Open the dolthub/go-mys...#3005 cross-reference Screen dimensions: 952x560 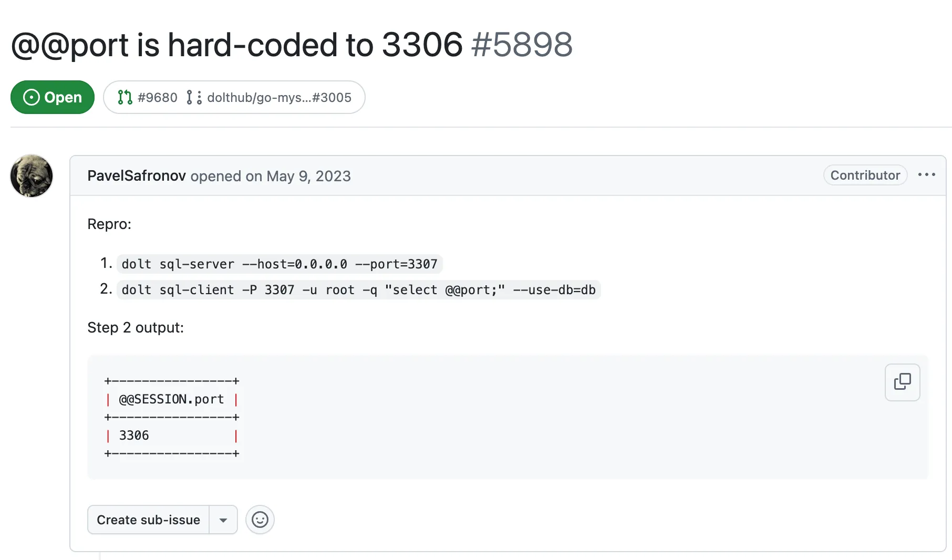[280, 97]
